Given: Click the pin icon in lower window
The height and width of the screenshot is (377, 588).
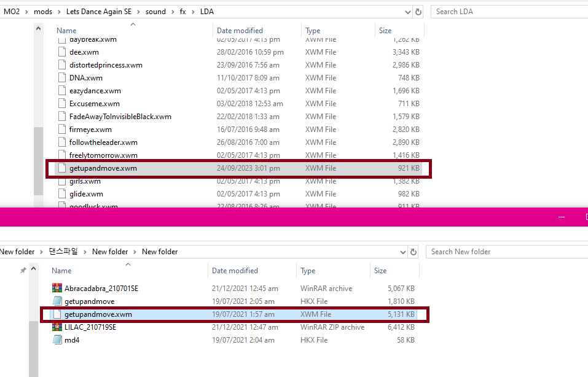Looking at the screenshot, I should 23,270.
